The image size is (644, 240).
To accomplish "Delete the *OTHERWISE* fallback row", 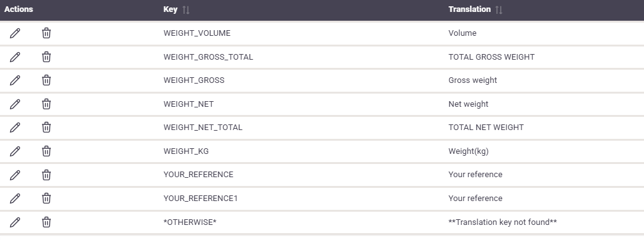I will tap(46, 222).
